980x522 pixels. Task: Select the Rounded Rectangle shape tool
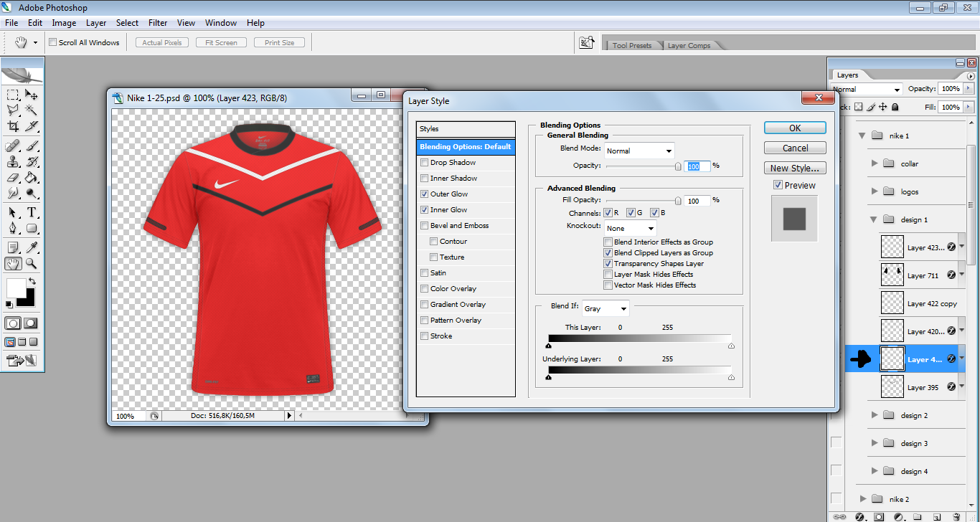click(32, 228)
